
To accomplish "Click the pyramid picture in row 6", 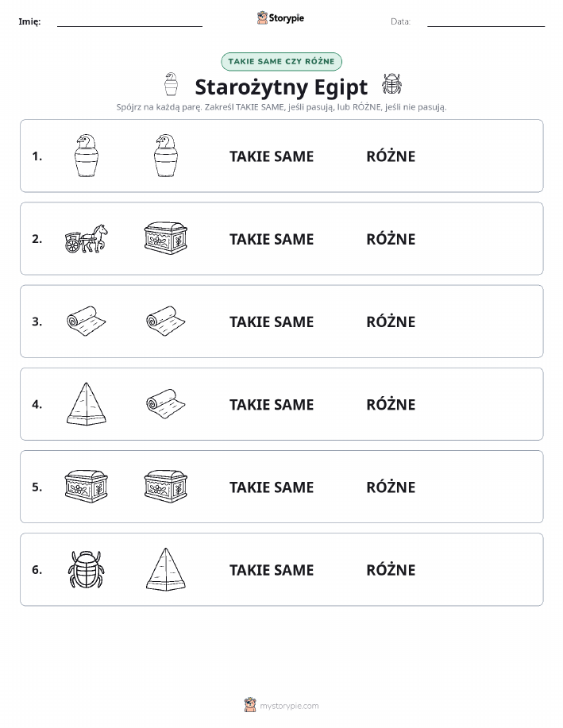I will (x=166, y=569).
